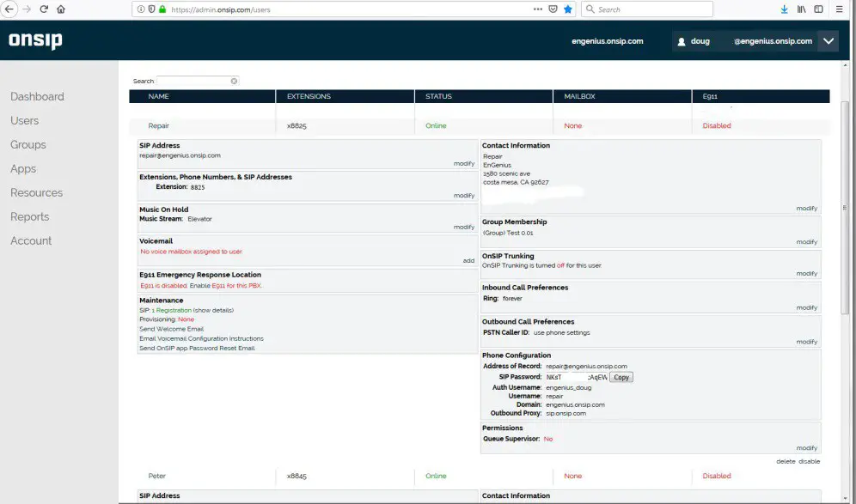Open the Reports section
This screenshot has width=856, height=504.
pos(29,216)
